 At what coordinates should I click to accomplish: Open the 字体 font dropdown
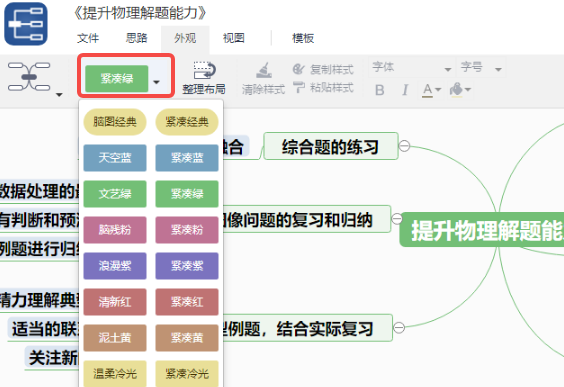(411, 67)
